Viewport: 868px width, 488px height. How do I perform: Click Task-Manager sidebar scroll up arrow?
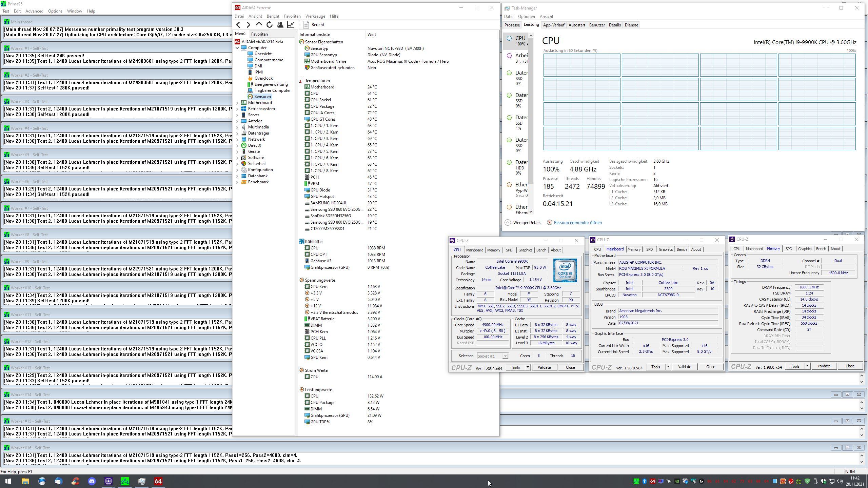click(531, 36)
